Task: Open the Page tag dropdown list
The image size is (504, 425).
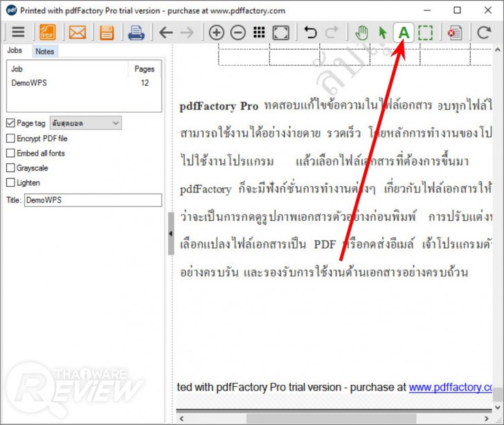Action: (x=86, y=123)
